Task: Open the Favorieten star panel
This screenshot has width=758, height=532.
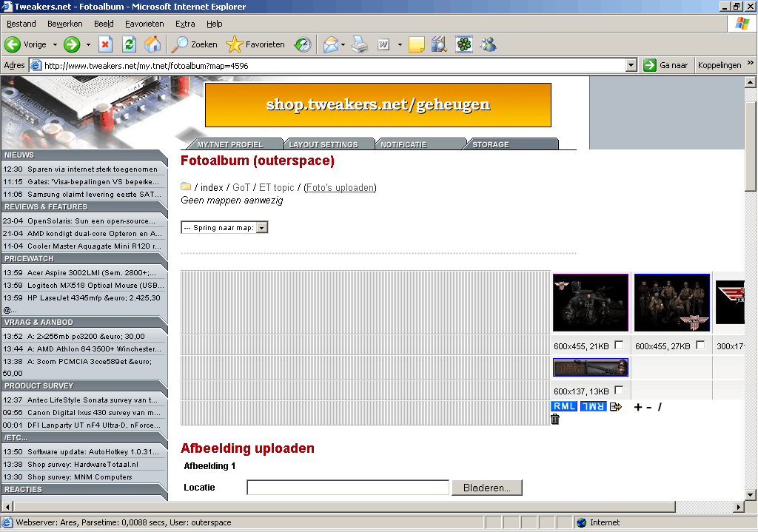Action: point(255,44)
